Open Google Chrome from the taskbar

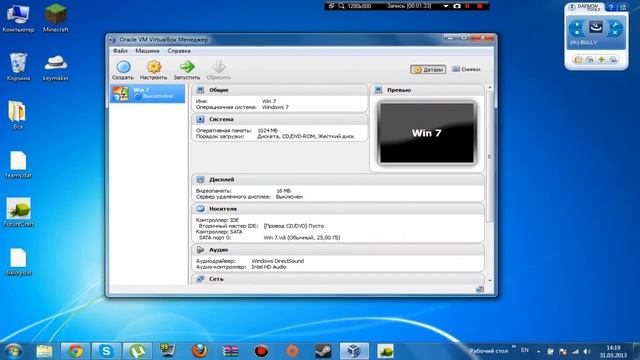pyautogui.click(x=75, y=351)
